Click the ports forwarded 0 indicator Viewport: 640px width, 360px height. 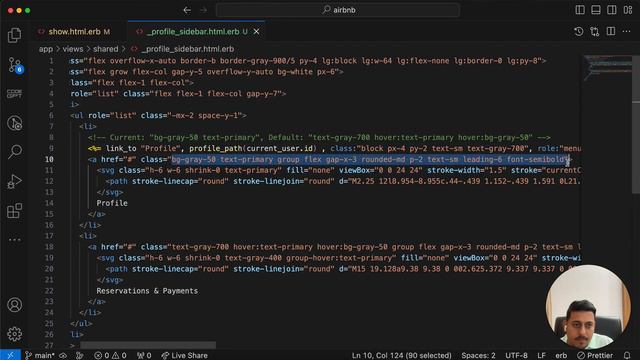[144, 355]
